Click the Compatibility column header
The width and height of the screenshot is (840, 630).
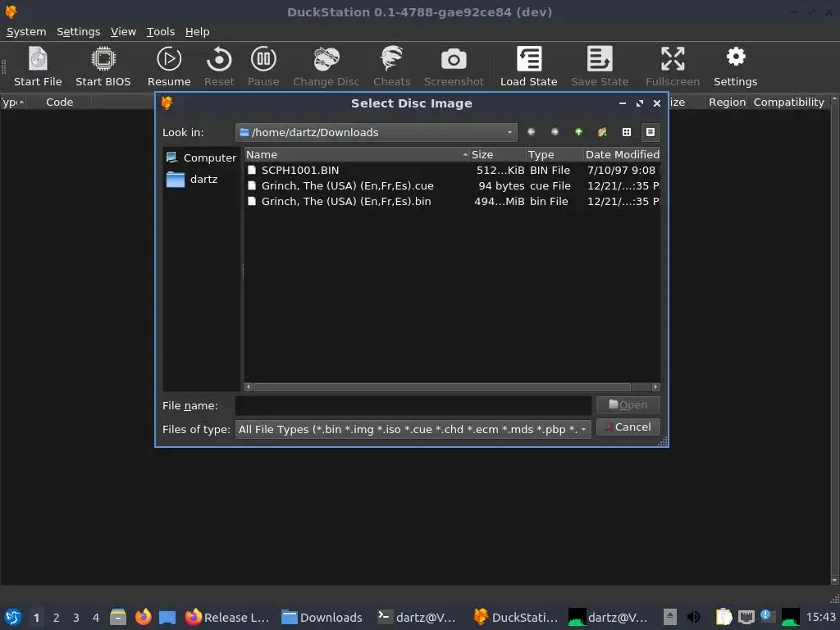coord(788,102)
